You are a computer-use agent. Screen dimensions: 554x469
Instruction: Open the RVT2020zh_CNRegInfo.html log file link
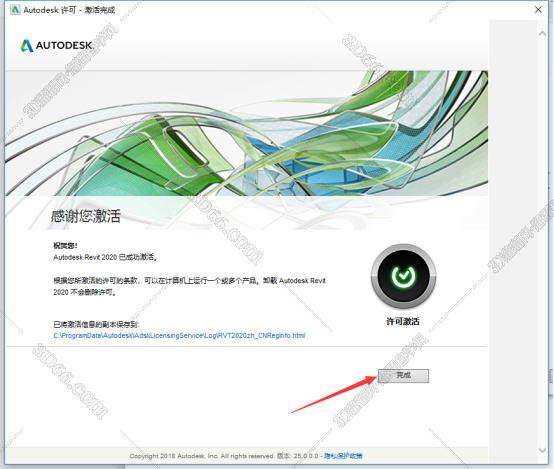(x=179, y=335)
